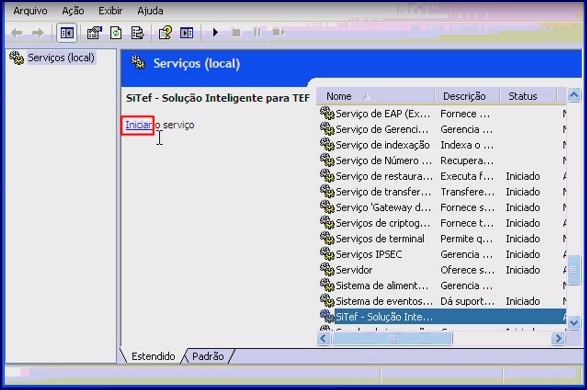Select Serviços (local) in the tree

pos(61,58)
